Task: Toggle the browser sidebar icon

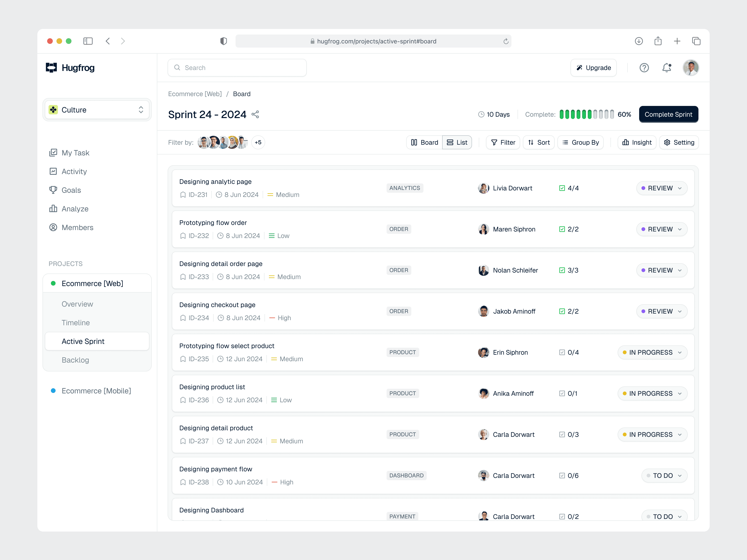Action: (x=88, y=41)
